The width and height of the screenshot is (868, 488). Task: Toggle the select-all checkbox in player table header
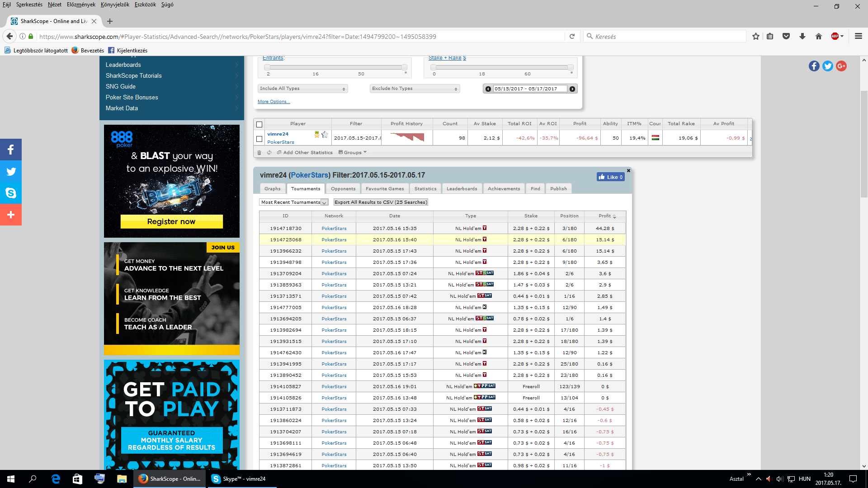coord(259,124)
